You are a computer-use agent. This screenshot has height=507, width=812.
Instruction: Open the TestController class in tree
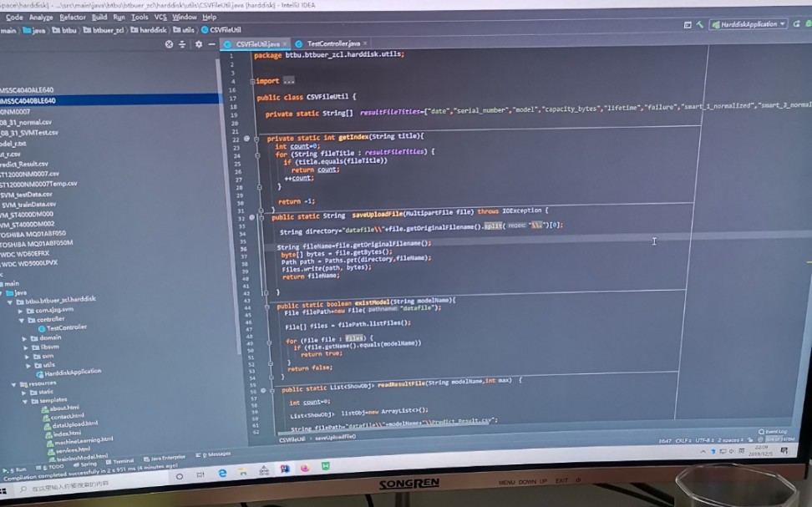62,327
